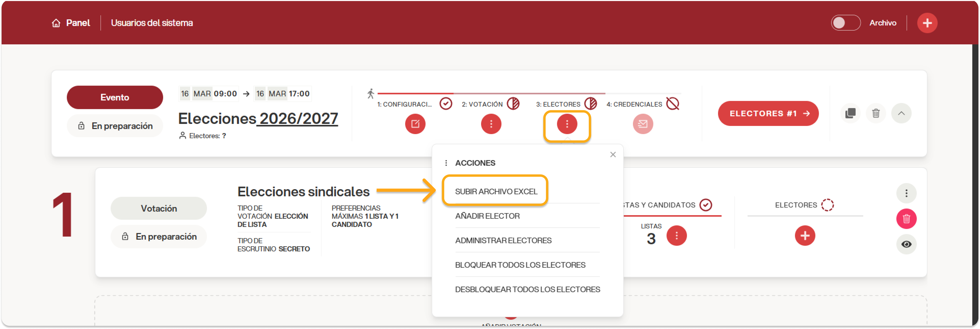
Task: Duplicate the event with the copy icon
Action: [x=850, y=113]
